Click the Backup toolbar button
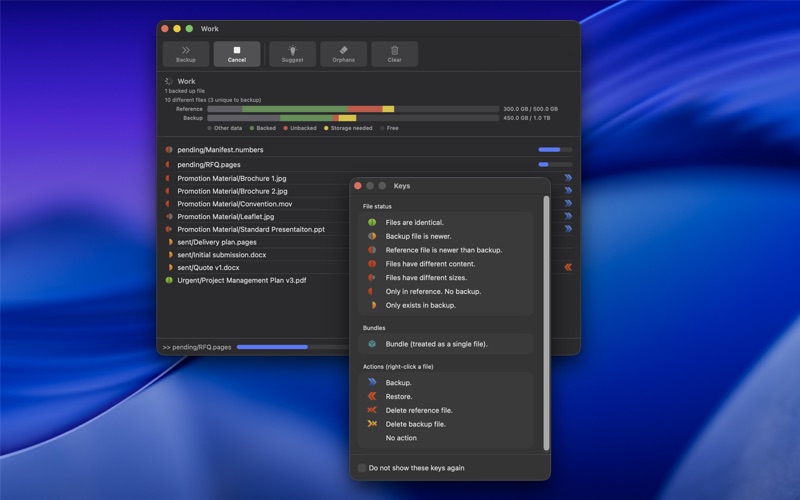Screen dimensions: 800x500 coord(186,54)
